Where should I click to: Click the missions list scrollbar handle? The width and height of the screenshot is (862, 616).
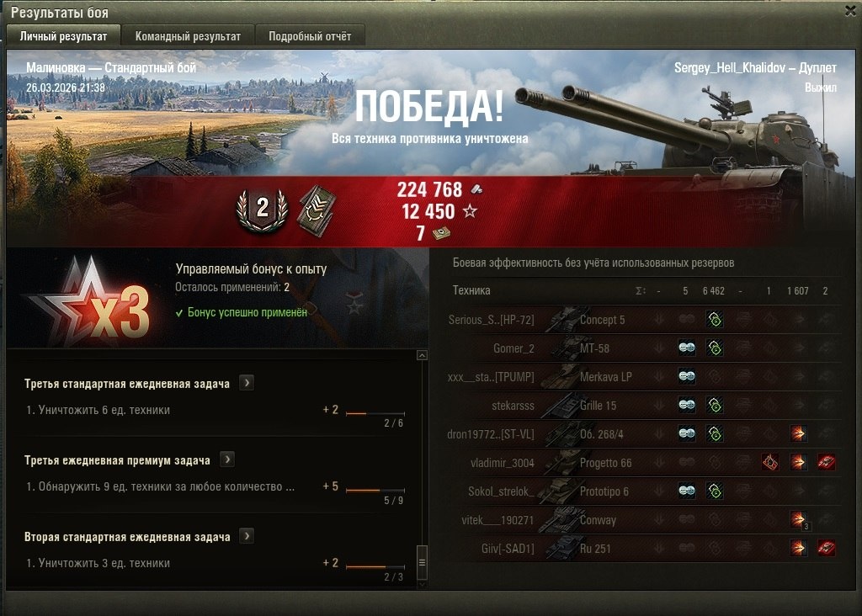tap(422, 562)
